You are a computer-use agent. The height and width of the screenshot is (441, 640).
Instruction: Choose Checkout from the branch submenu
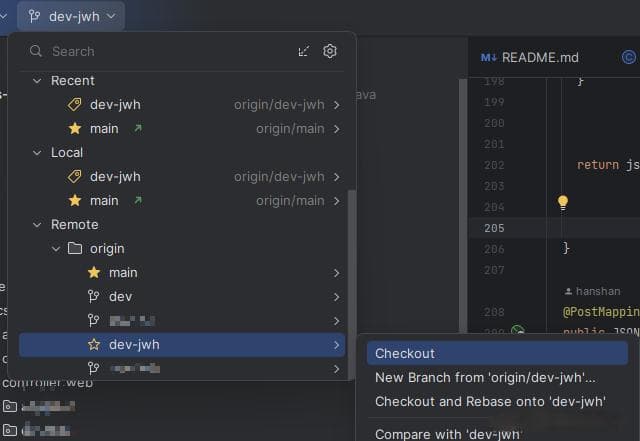[x=497, y=353]
